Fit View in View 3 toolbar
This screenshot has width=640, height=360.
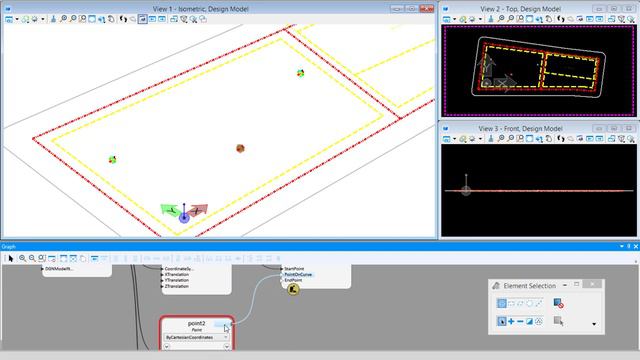tap(529, 139)
